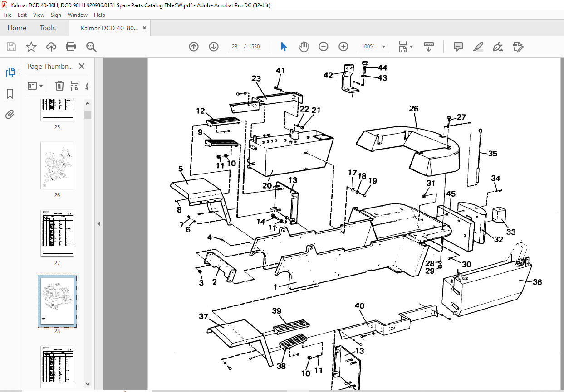Viewport: 564px width, 392px height.
Task: Open the thumbnail options dropdown menu
Action: tap(35, 86)
